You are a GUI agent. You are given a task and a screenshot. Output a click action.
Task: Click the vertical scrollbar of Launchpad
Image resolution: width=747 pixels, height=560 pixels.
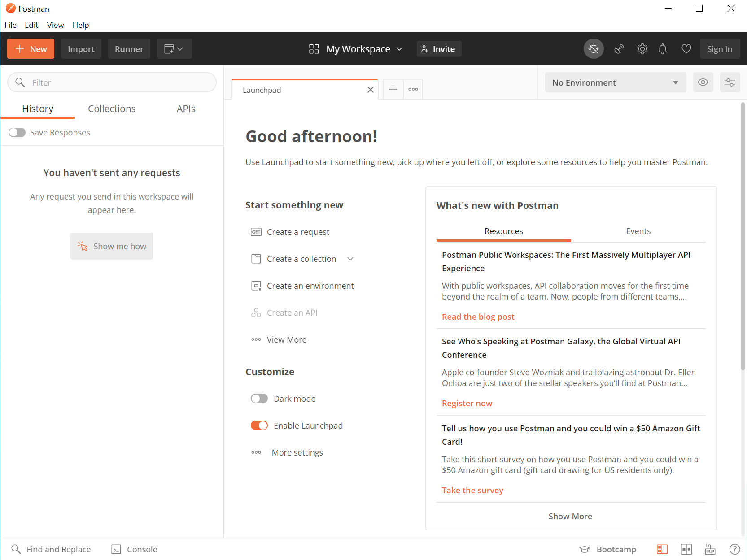click(x=743, y=237)
